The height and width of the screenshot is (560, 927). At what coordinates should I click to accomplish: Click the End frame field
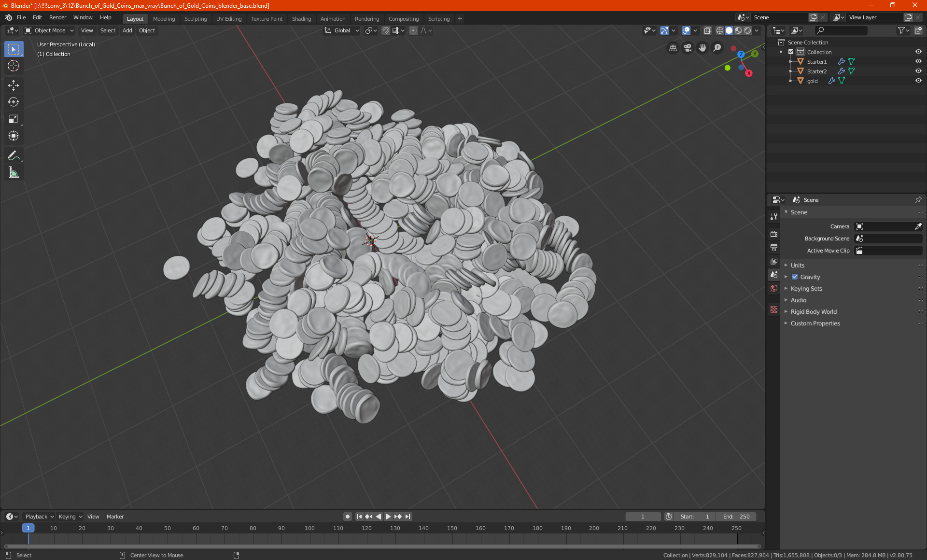(736, 517)
